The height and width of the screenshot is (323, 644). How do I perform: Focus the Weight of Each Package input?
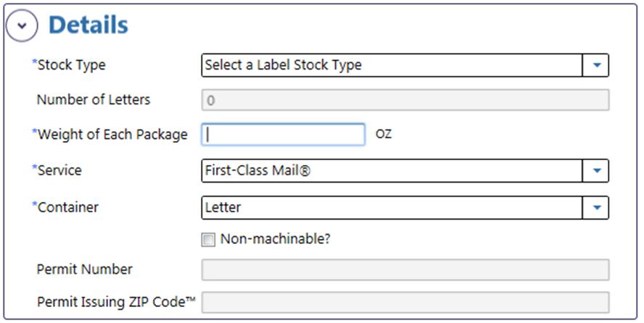click(283, 135)
